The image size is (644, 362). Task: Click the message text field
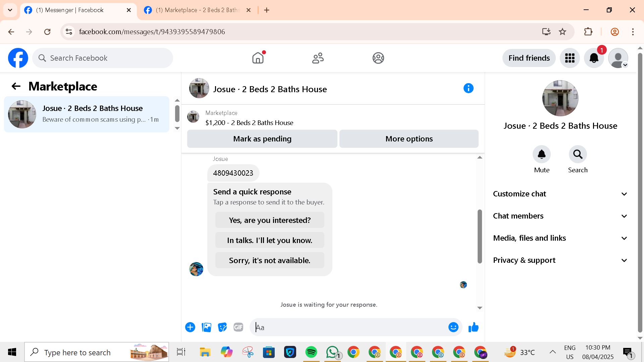349,327
